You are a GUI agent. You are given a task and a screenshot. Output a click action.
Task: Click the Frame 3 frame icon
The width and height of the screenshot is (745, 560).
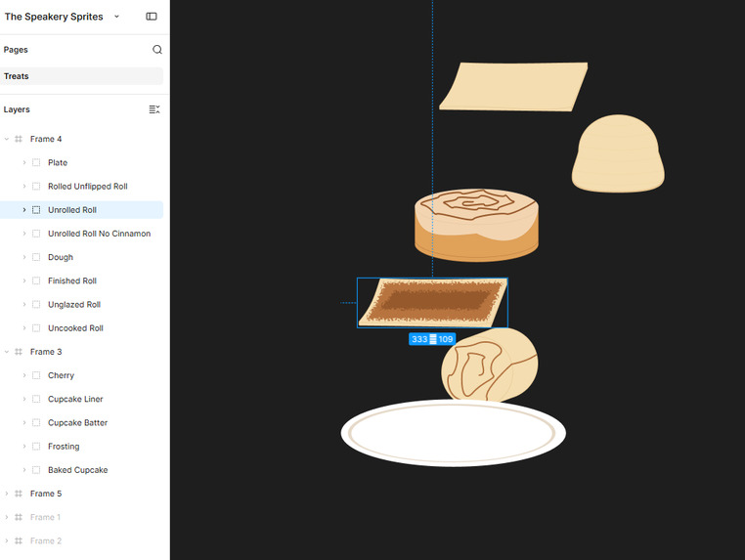19,352
